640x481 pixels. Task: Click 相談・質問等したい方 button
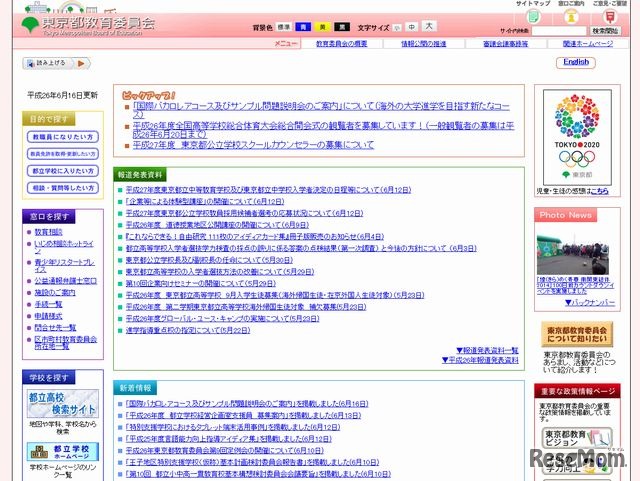pos(63,188)
